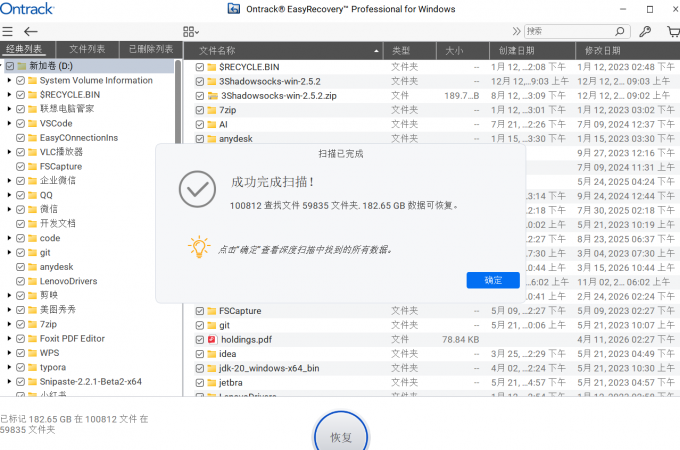Screen dimensions: 680x450
Task: Uncheck the AI folder in the file list
Action: click(199, 124)
